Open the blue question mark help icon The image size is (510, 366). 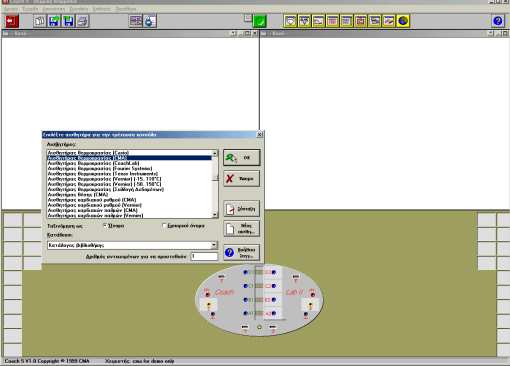[498, 21]
